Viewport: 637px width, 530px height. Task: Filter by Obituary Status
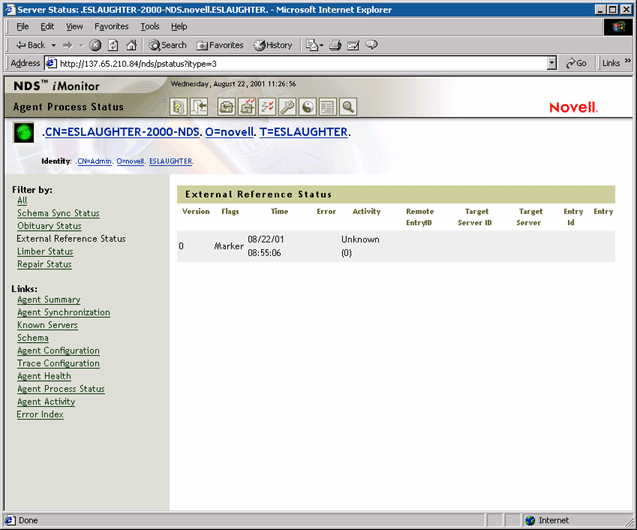point(49,226)
